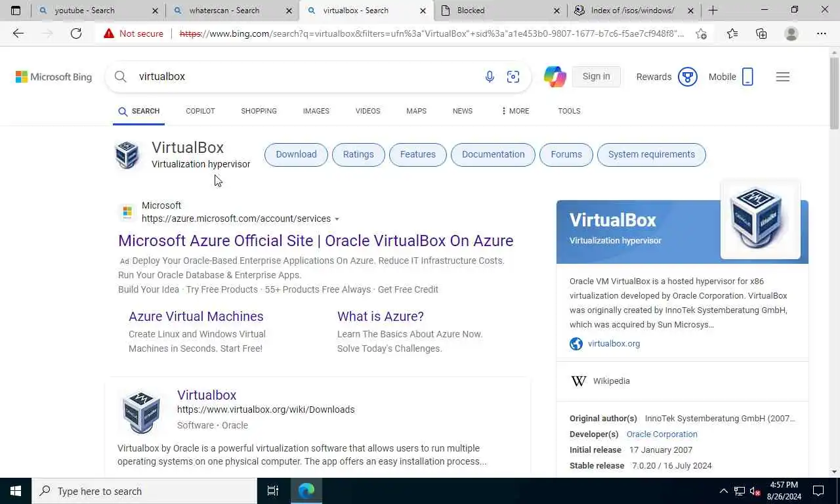Switch to the Blocked tab

tap(500, 10)
